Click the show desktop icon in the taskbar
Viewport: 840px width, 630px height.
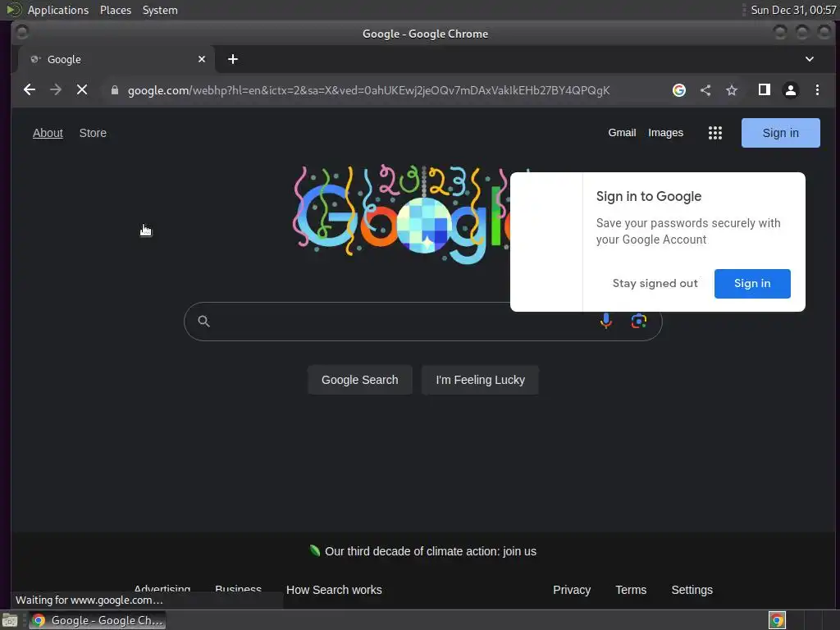(10, 620)
